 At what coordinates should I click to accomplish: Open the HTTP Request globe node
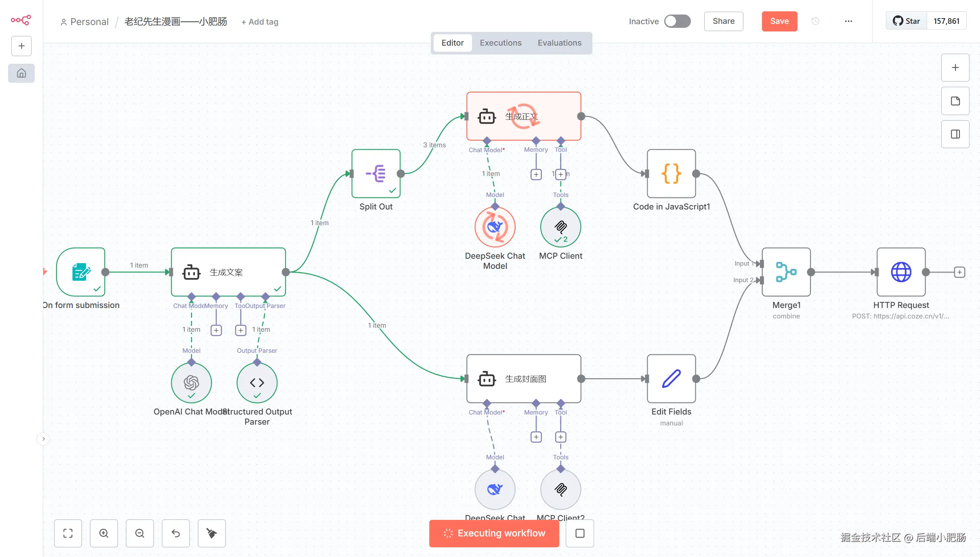coord(901,272)
